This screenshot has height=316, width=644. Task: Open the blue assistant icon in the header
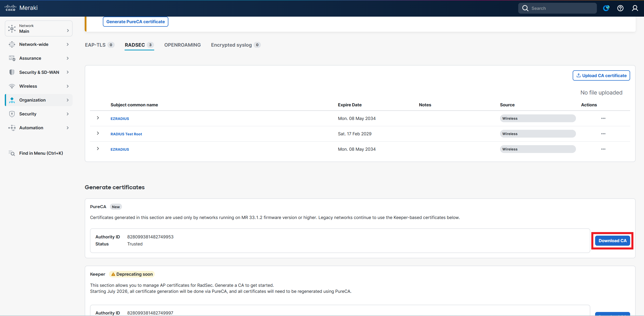(606, 8)
